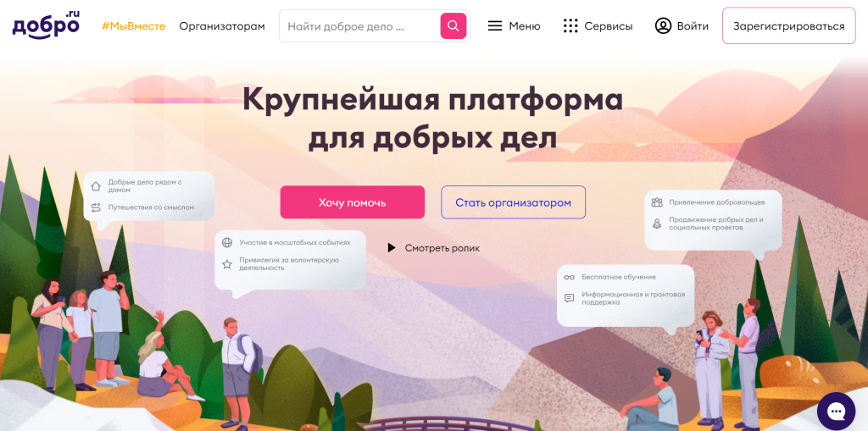
Task: Click the Войти user profile icon
Action: 663,26
